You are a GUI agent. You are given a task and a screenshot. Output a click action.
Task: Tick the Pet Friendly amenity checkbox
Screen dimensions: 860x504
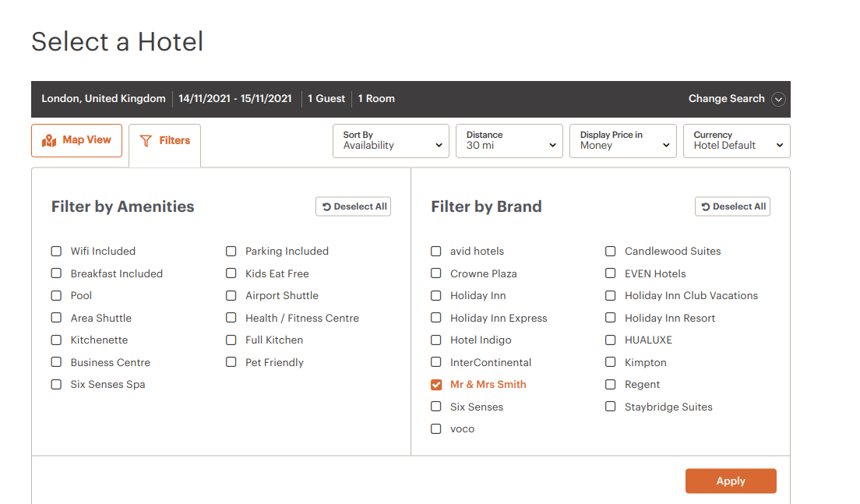click(231, 362)
